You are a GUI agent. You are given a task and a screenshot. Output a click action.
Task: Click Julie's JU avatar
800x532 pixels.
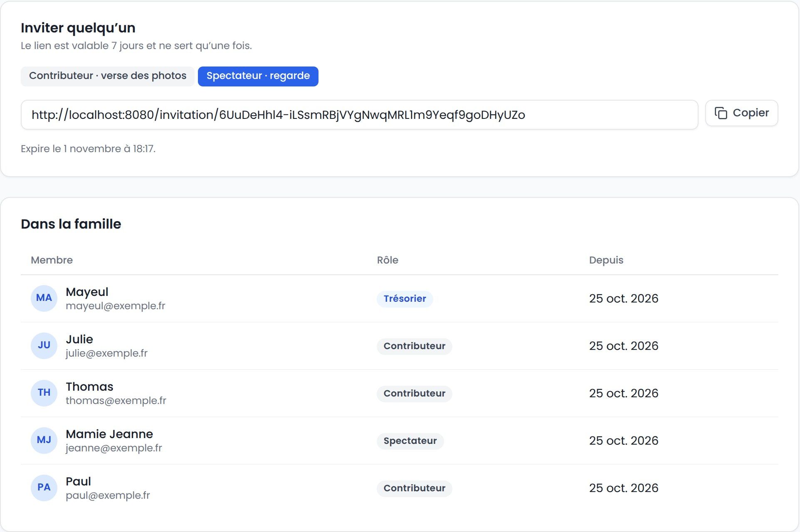(x=44, y=345)
